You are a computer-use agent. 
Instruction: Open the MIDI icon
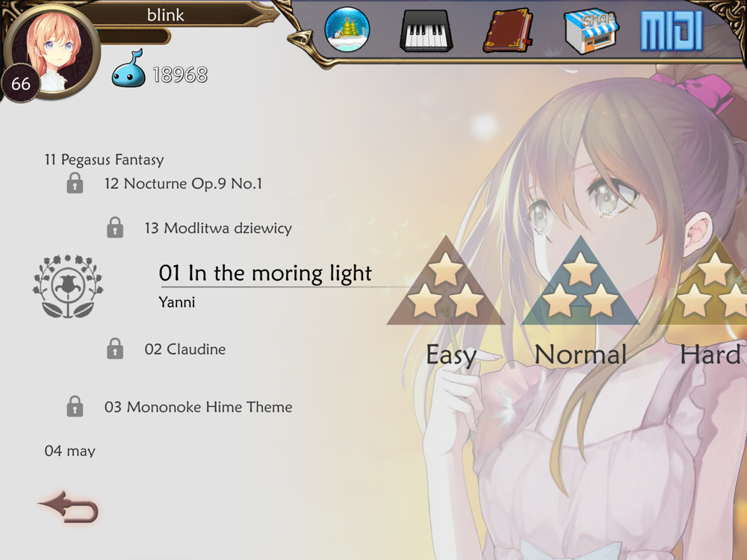tap(672, 31)
